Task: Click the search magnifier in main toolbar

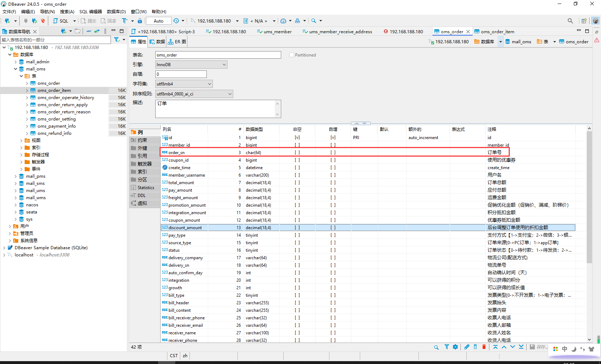Action: 314,21
